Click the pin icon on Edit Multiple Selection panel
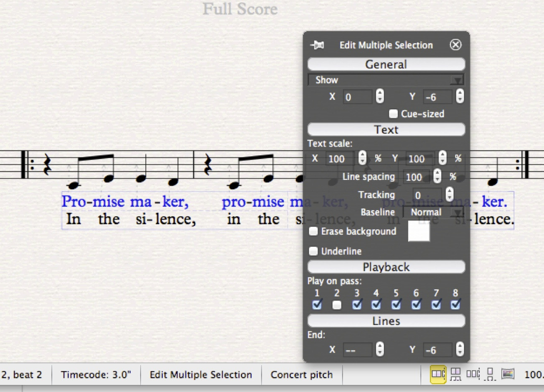 317,45
